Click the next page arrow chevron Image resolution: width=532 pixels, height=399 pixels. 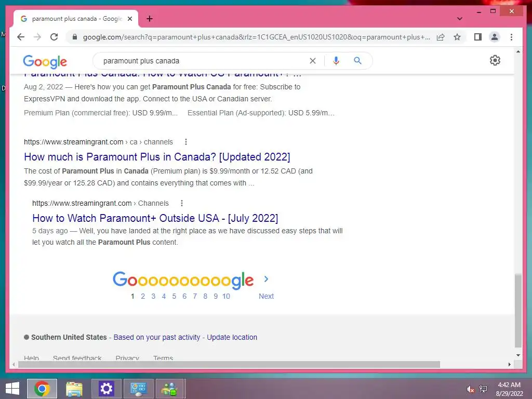(266, 279)
